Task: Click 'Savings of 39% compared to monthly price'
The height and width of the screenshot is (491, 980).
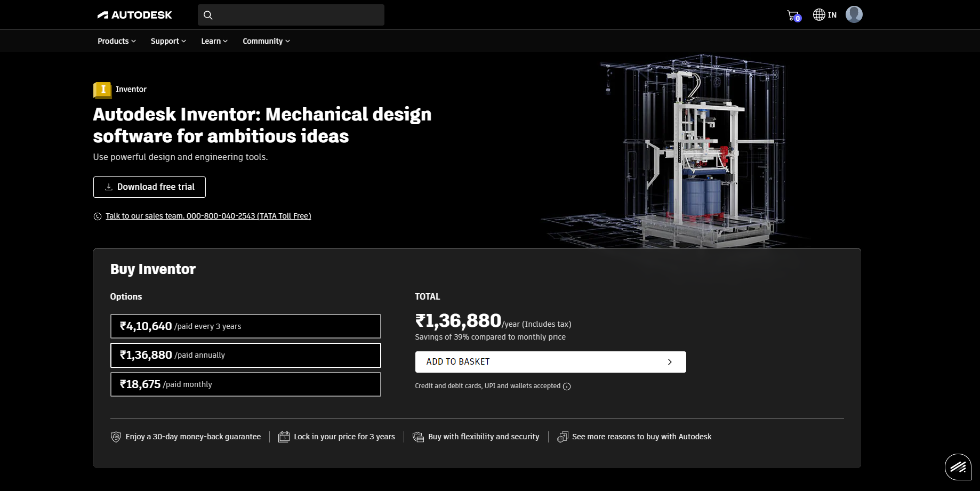Action: pos(491,337)
